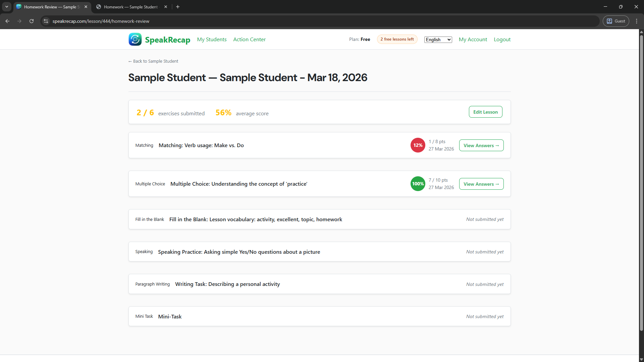Image resolution: width=644 pixels, height=362 pixels.
Task: Click Not submitted yet on Mini Task row
Action: pos(485,316)
